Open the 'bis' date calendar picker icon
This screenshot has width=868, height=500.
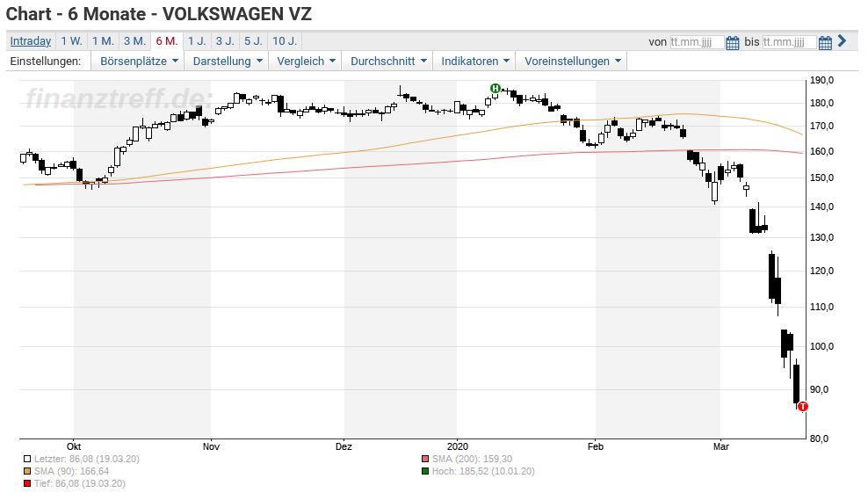pos(825,42)
